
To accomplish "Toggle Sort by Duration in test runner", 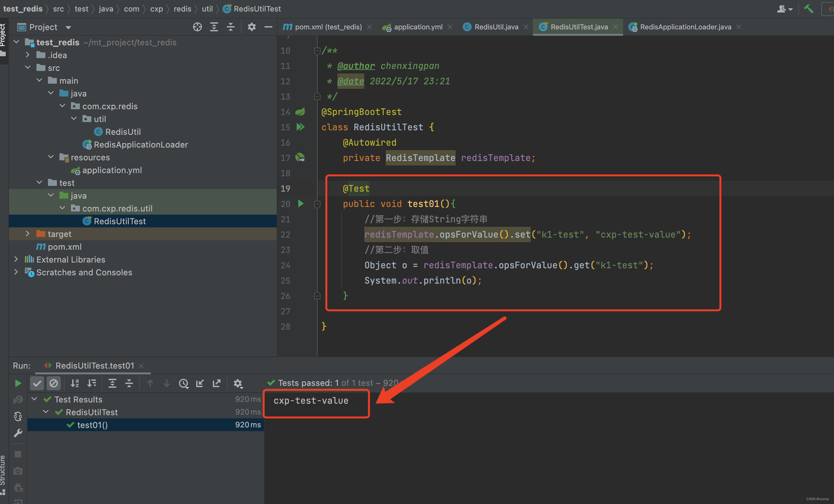I will click(x=91, y=383).
